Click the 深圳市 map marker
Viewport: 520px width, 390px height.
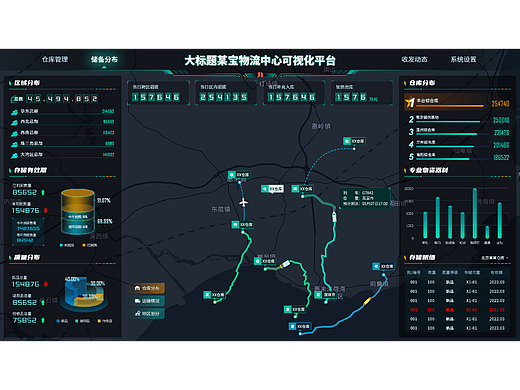[x=325, y=295]
